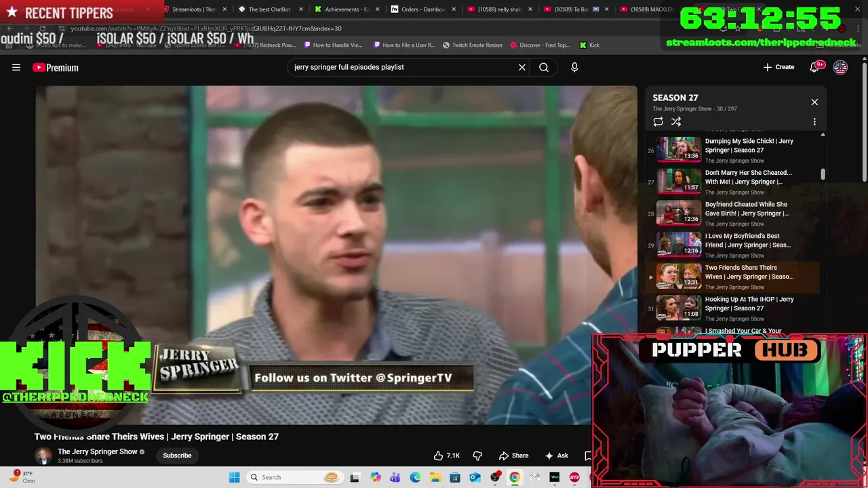Play Dumping My Side Chick video
The width and height of the screenshot is (868, 488).
coord(733,150)
